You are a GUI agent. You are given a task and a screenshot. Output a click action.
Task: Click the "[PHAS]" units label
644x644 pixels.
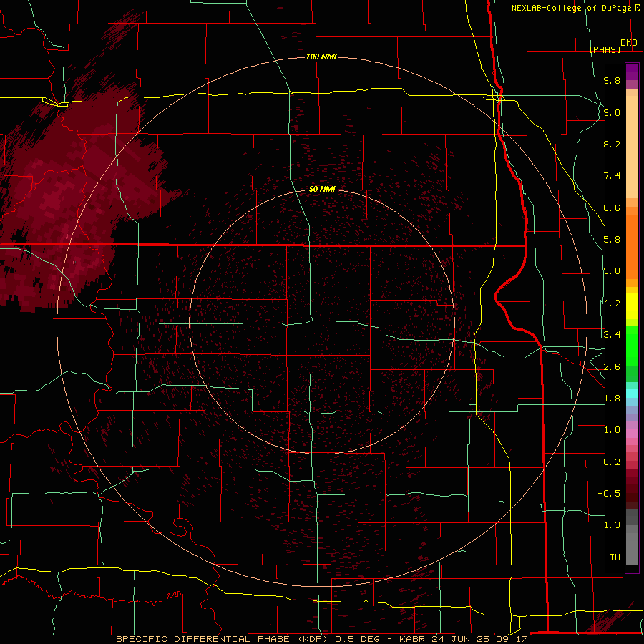tap(605, 49)
